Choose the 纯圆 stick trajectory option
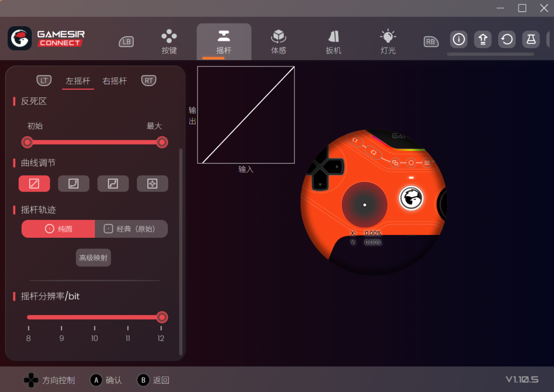This screenshot has width=554, height=392. click(58, 229)
